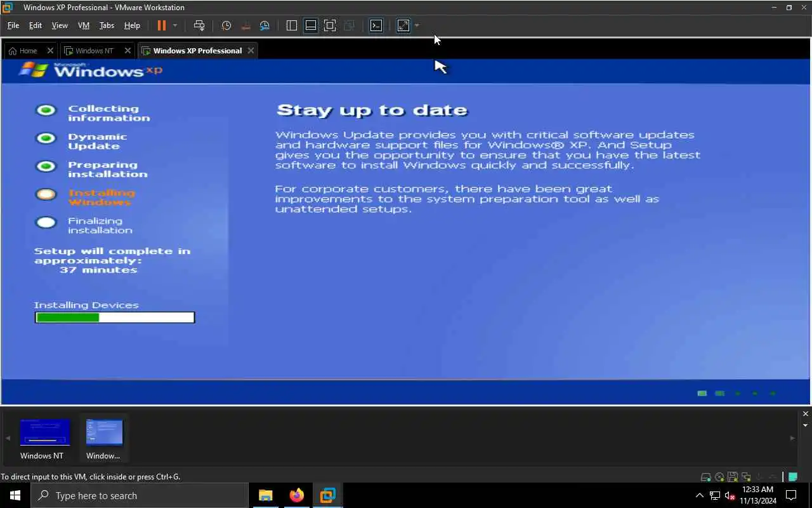Viewport: 812px width, 508px height.
Task: Click the sound card status icon
Action: tap(759, 477)
